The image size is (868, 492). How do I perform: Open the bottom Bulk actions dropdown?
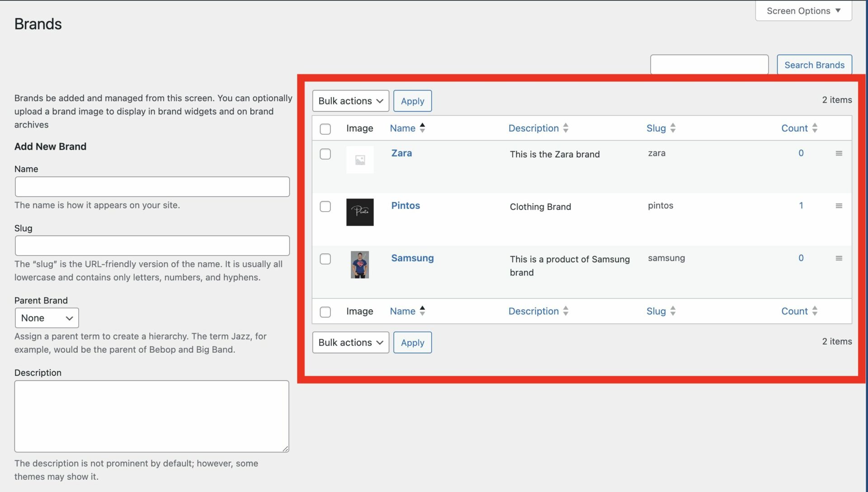click(x=350, y=342)
